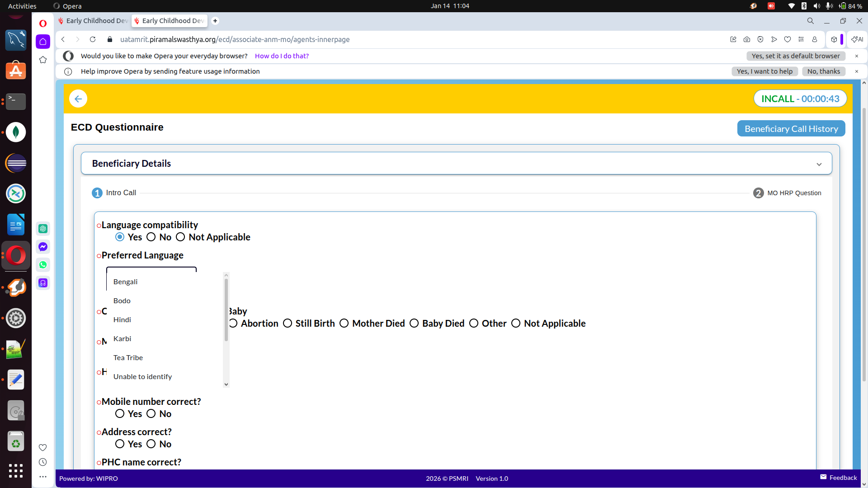Viewport: 868px width, 488px height.
Task: Click the browser reload icon
Action: (93, 39)
